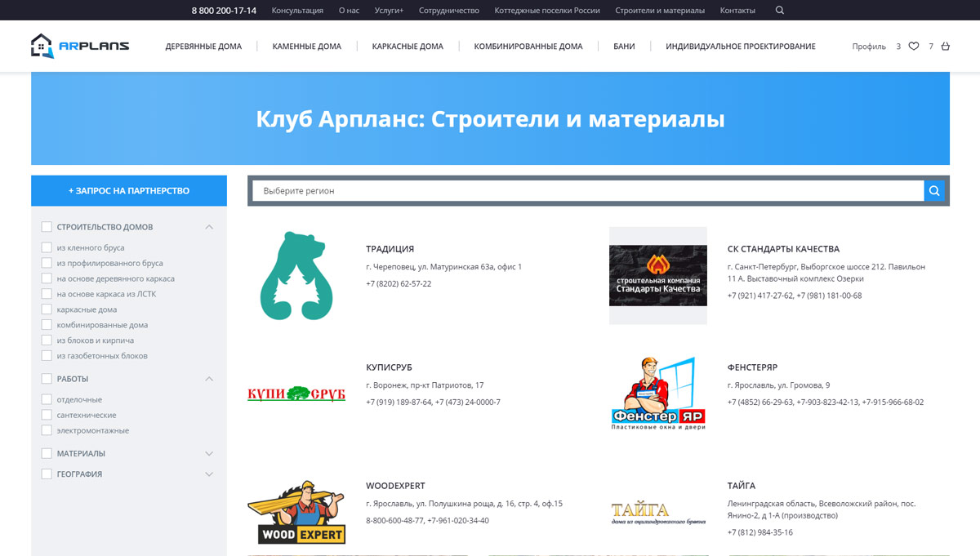
Task: Check 'из газобетонных блоков' checkbox
Action: [x=47, y=356]
